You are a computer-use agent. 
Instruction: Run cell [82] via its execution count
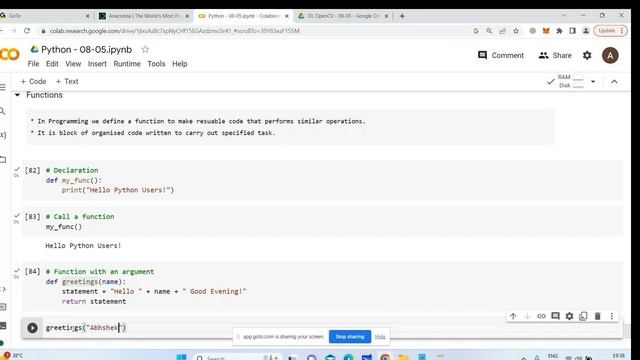(x=32, y=170)
